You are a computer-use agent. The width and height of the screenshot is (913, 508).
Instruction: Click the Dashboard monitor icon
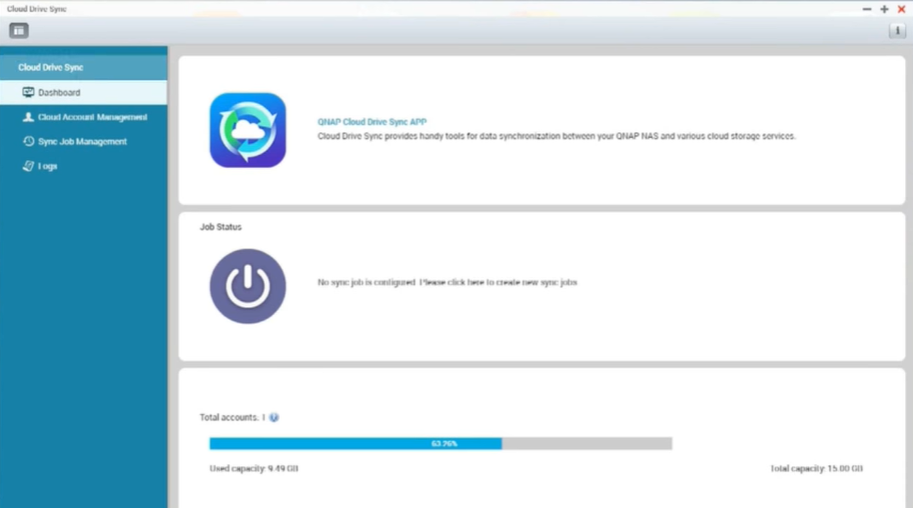(x=28, y=92)
